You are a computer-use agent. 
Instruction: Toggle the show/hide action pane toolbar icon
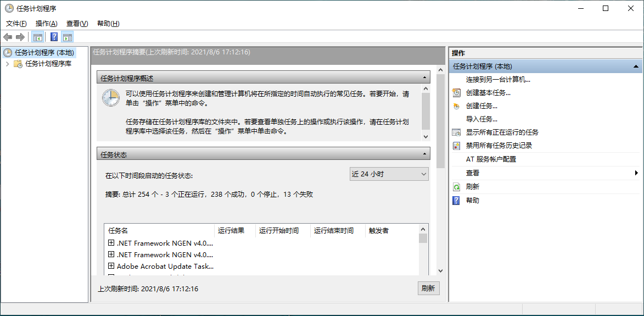[x=68, y=37]
